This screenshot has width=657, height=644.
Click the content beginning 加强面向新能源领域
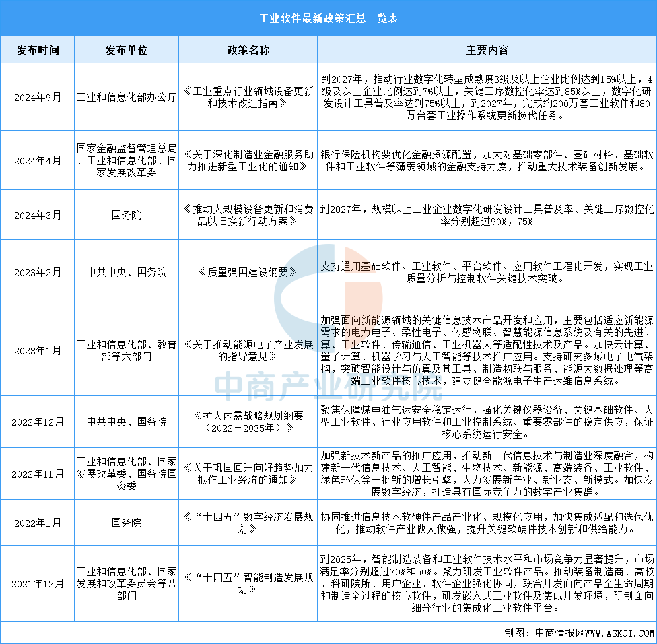click(x=487, y=350)
